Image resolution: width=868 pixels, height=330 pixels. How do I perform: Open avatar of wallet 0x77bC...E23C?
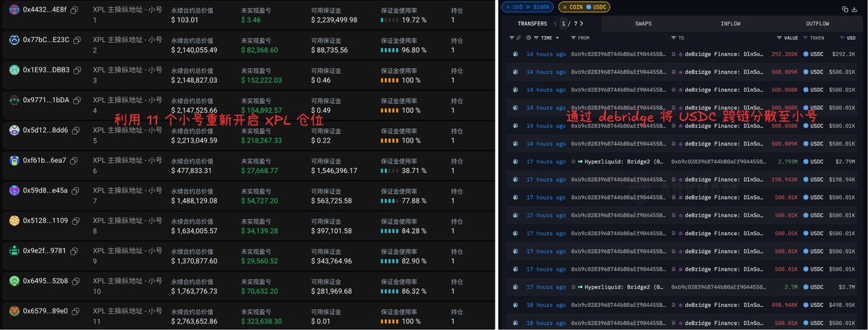(14, 40)
